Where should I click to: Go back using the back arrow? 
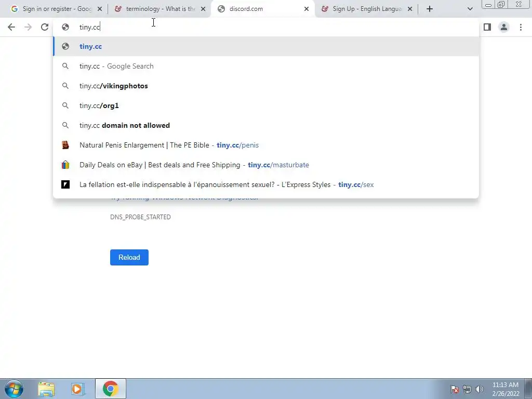tap(11, 27)
